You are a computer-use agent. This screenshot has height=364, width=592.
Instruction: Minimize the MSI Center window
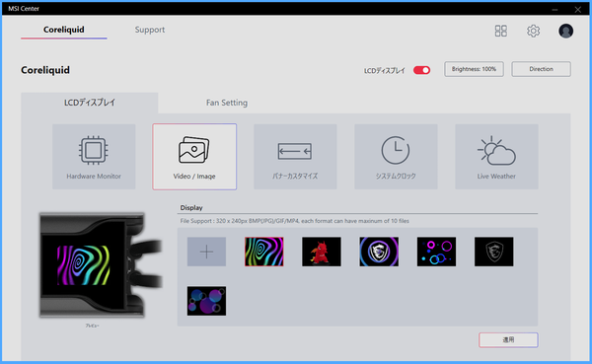coord(555,9)
